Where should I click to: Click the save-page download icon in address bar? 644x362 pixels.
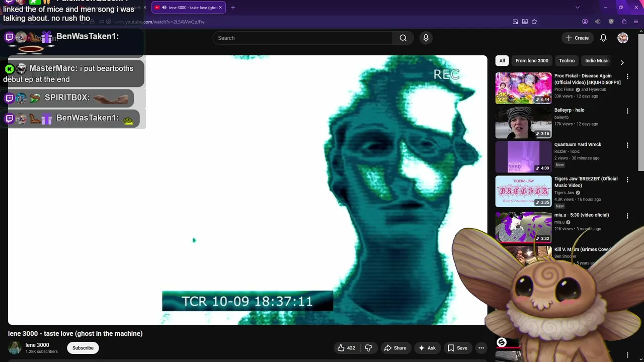525,22
